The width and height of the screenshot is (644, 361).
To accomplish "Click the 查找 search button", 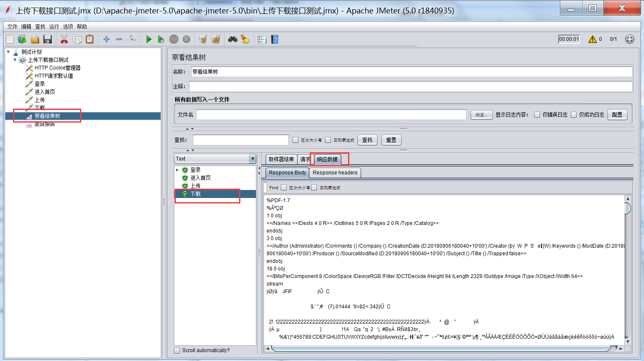I will (x=367, y=140).
